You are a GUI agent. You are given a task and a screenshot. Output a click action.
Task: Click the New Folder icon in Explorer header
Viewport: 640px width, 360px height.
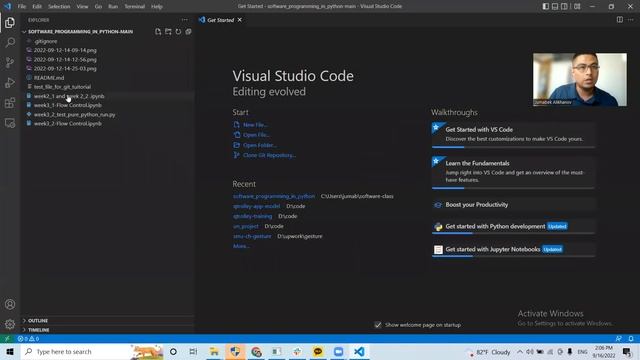[168, 31]
